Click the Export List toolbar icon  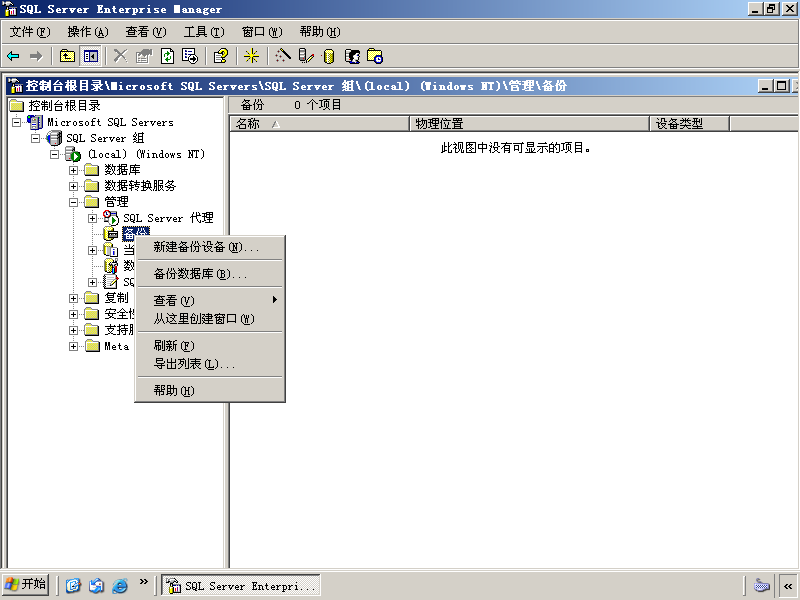click(x=190, y=56)
